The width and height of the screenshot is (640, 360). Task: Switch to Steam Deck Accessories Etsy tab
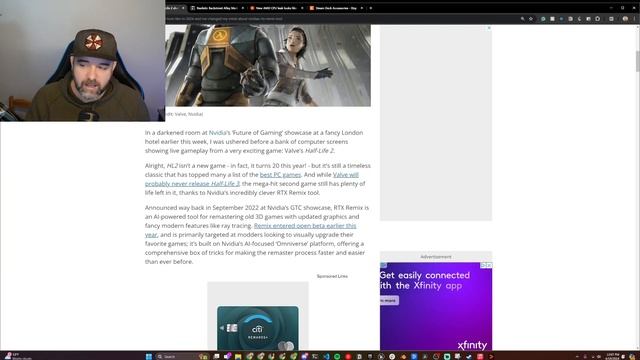(x=336, y=8)
